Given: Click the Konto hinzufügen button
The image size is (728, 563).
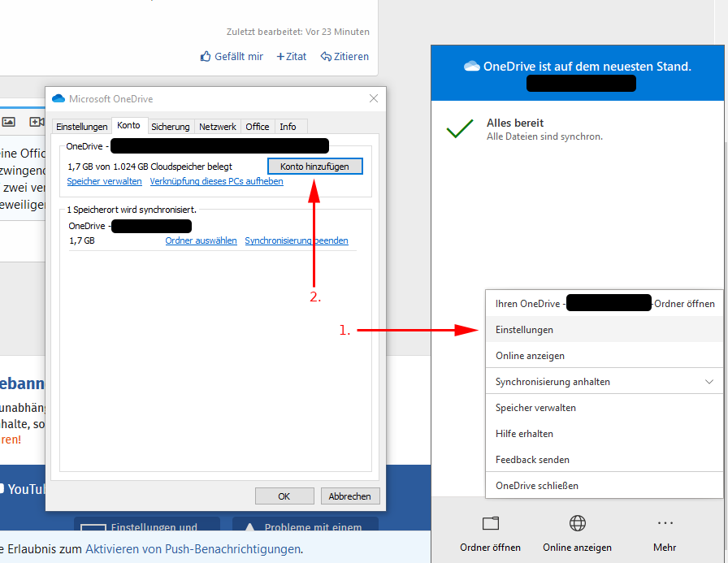Looking at the screenshot, I should [314, 167].
